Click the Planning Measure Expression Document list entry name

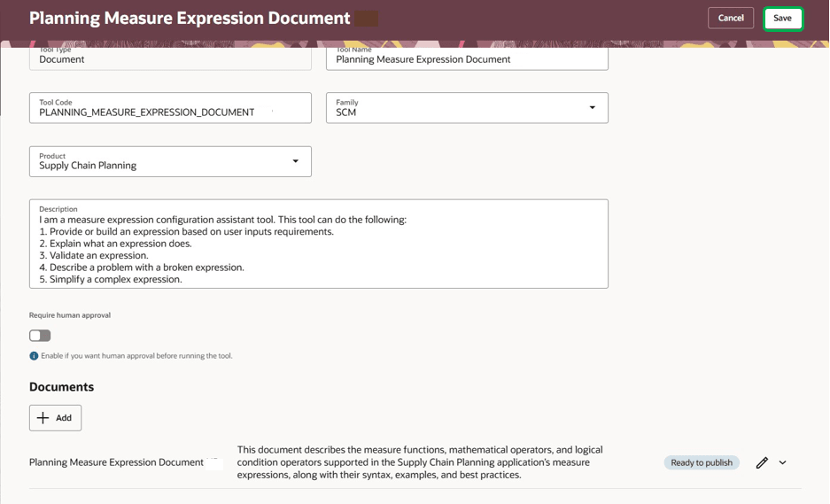(116, 462)
